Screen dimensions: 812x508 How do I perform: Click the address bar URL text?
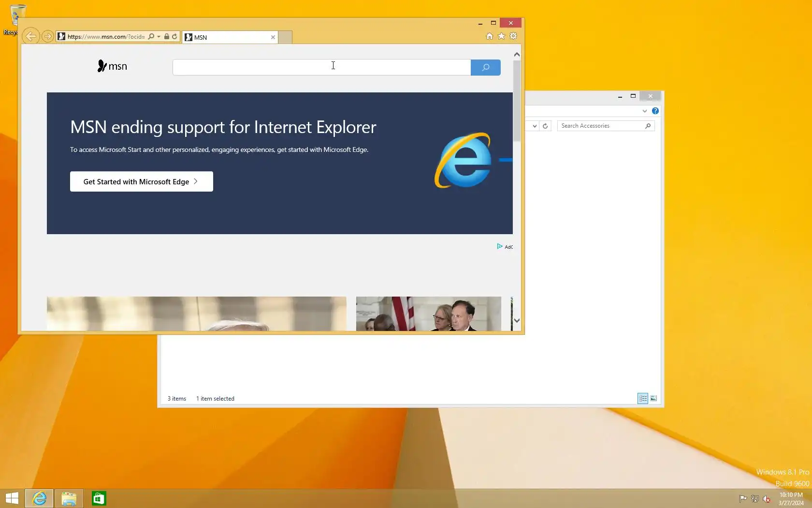(106, 36)
